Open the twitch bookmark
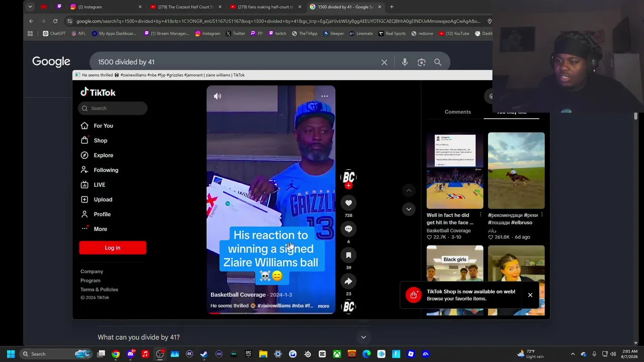The height and width of the screenshot is (362, 644). (277, 34)
